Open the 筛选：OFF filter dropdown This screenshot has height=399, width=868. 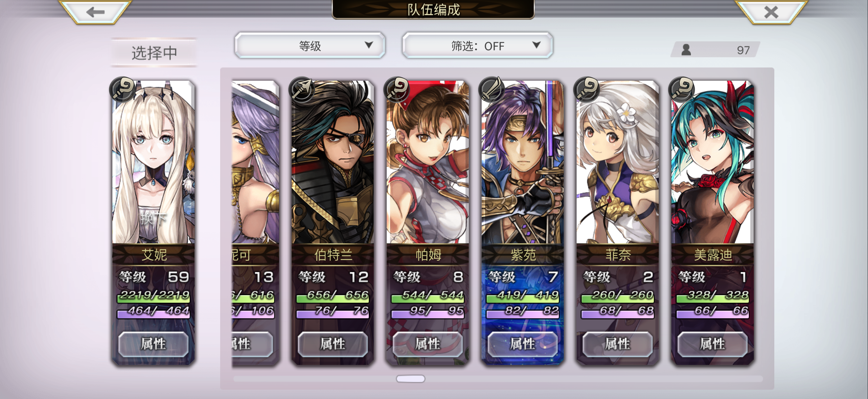click(477, 45)
